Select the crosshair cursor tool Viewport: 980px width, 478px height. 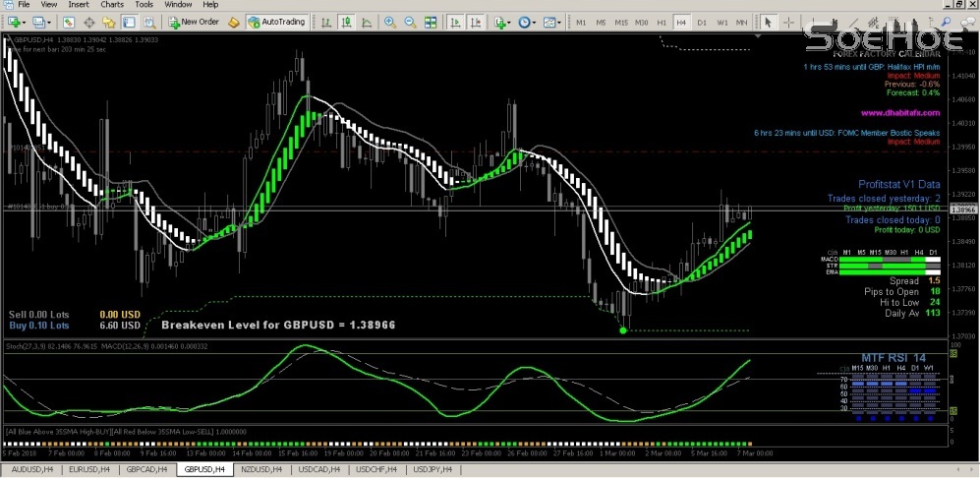[788, 22]
